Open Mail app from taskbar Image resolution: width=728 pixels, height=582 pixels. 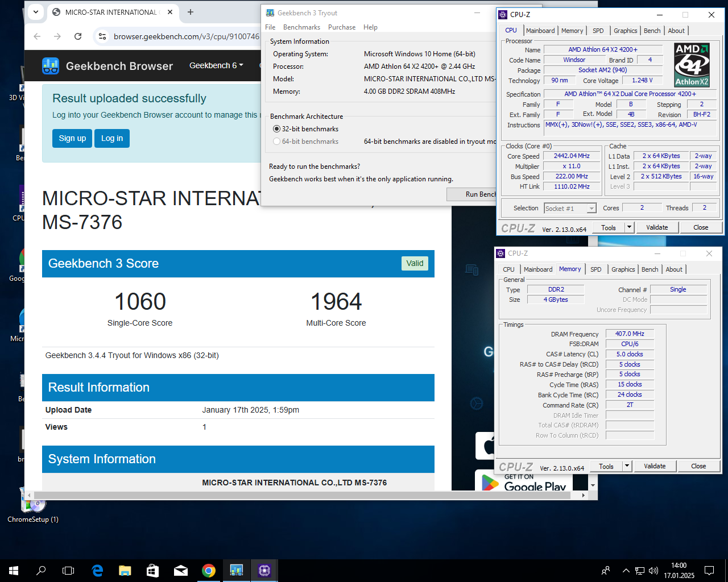pyautogui.click(x=181, y=571)
